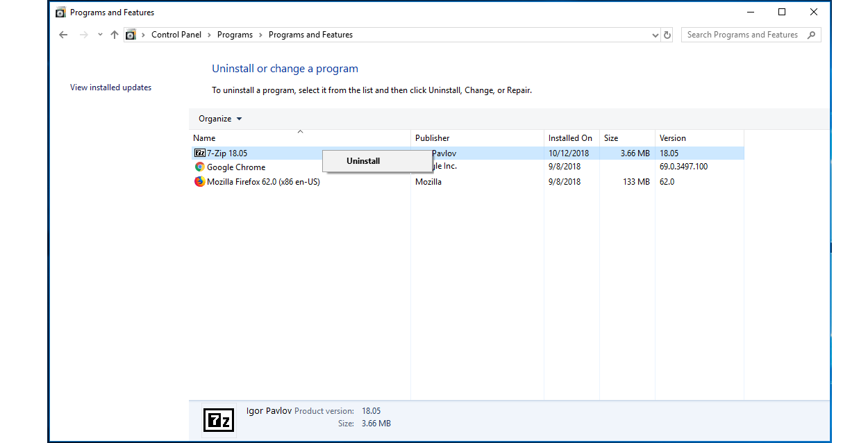Click the Mozilla Firefox icon
The height and width of the screenshot is (443, 868).
[x=199, y=182]
